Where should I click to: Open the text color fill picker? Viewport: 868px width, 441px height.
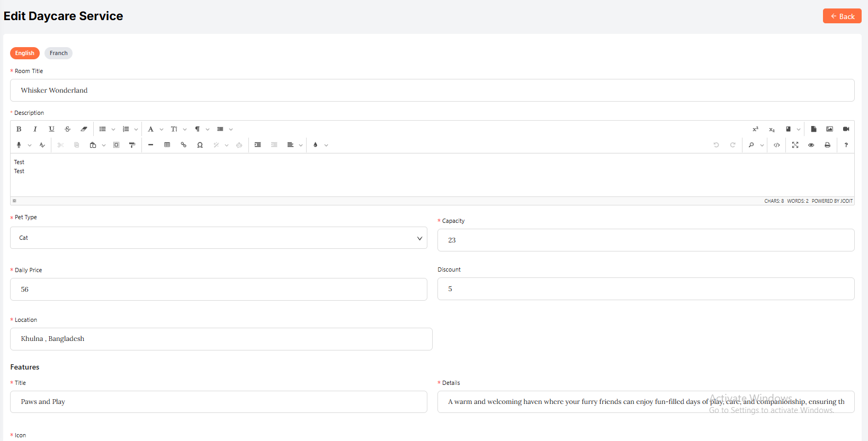316,145
